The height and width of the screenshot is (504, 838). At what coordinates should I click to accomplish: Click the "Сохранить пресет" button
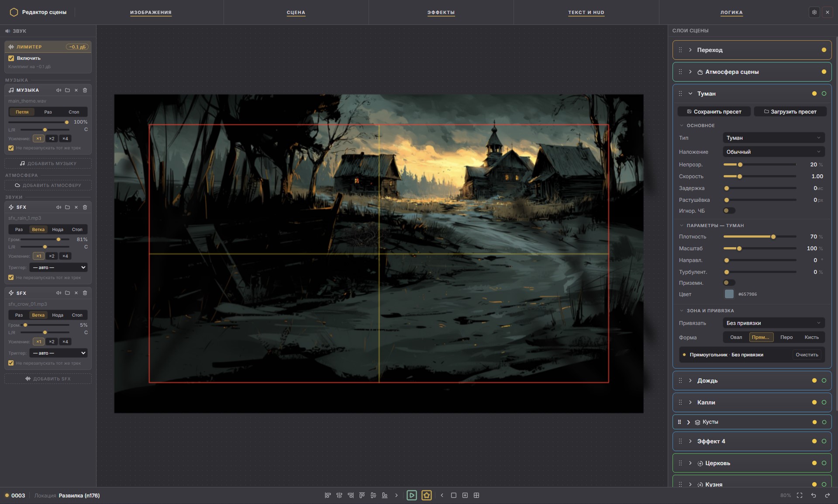coord(714,111)
